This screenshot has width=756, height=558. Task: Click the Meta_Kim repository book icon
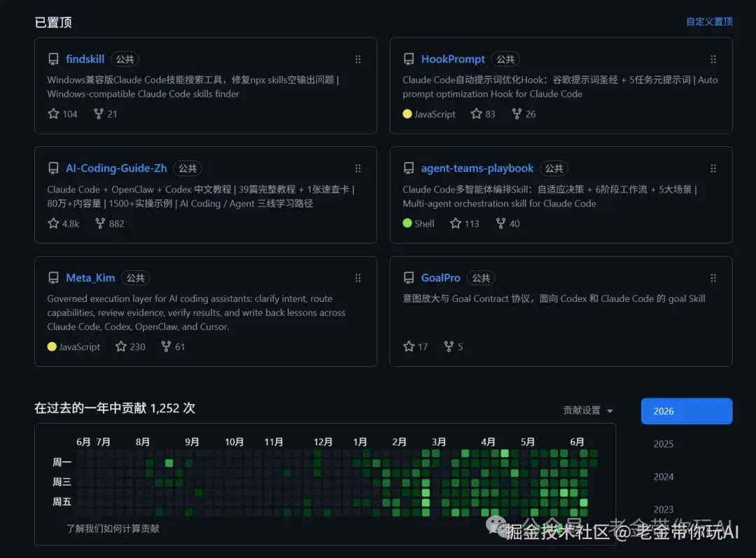(x=53, y=278)
